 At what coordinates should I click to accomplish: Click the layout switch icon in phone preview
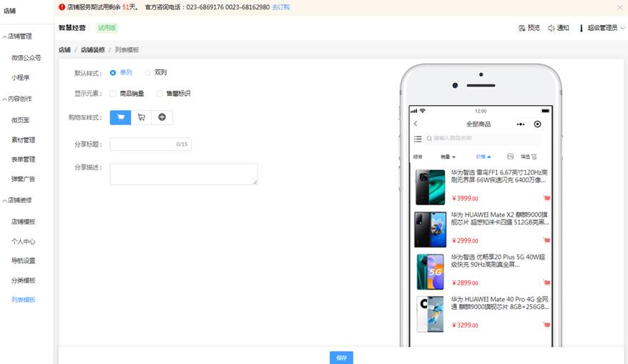pos(510,156)
